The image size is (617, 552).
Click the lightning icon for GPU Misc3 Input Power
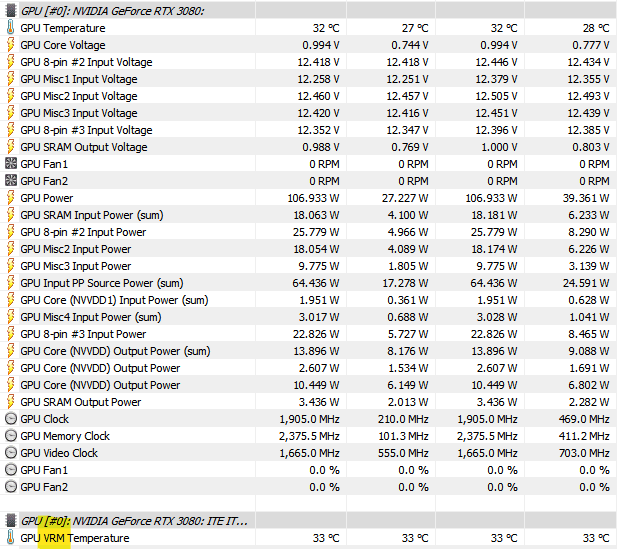point(11,266)
